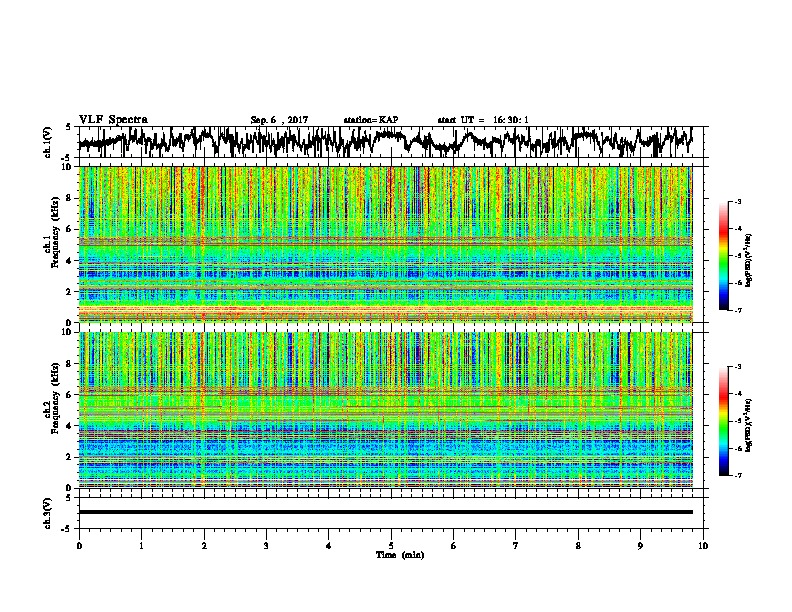This screenshot has width=792, height=612.
Task: Click the "10" tick on the time axis
Action: click(x=703, y=546)
